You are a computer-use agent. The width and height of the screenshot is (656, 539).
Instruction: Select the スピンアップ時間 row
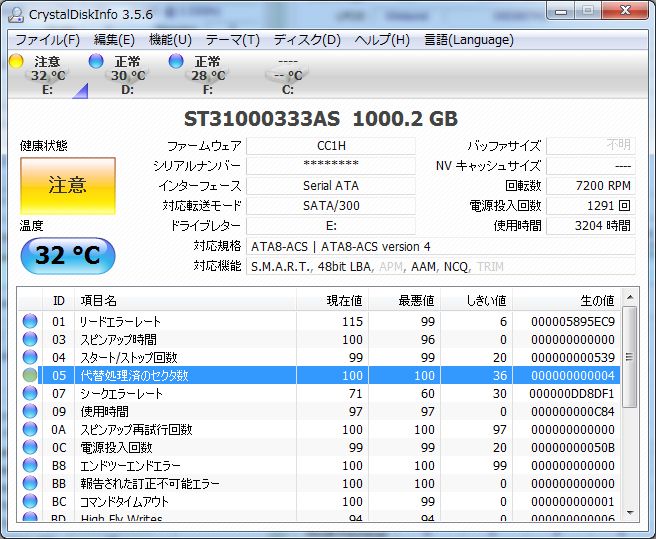pyautogui.click(x=319, y=339)
